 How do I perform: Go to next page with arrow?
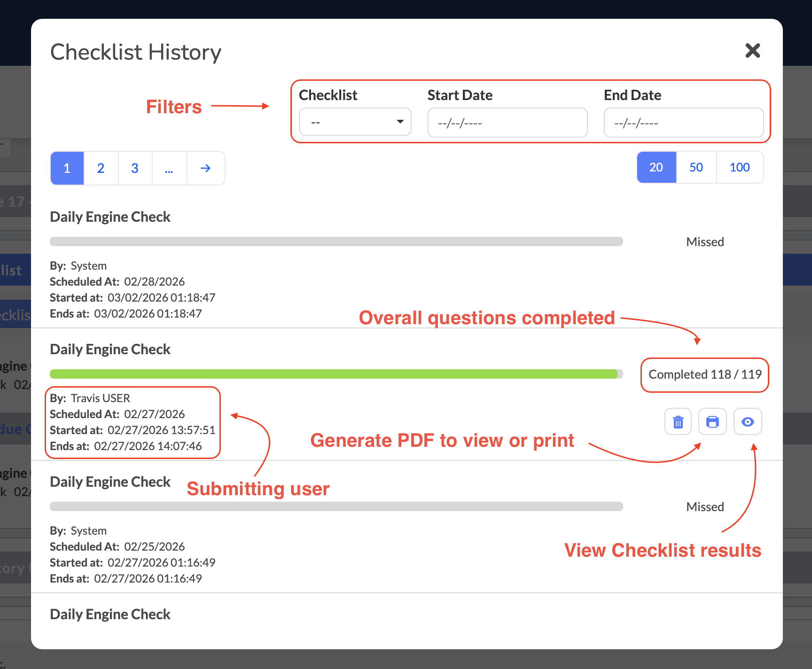tap(205, 168)
